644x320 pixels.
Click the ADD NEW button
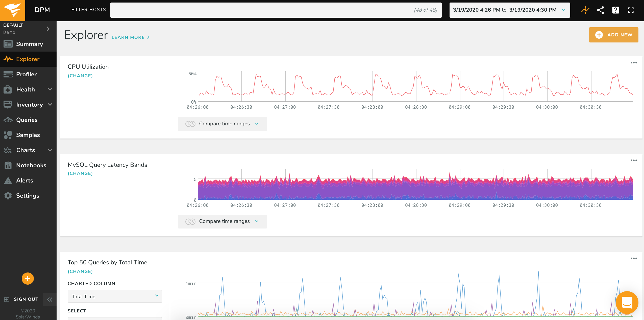click(x=613, y=35)
